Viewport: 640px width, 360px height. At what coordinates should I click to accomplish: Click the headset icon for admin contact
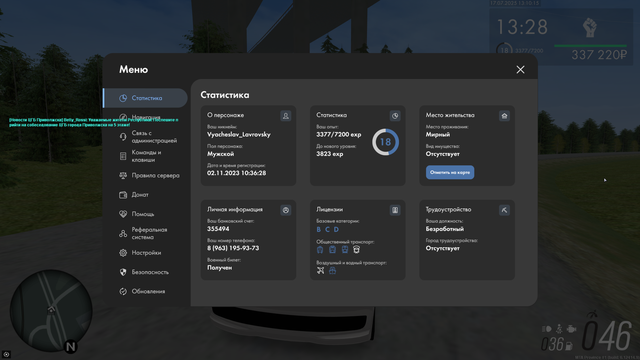click(123, 137)
